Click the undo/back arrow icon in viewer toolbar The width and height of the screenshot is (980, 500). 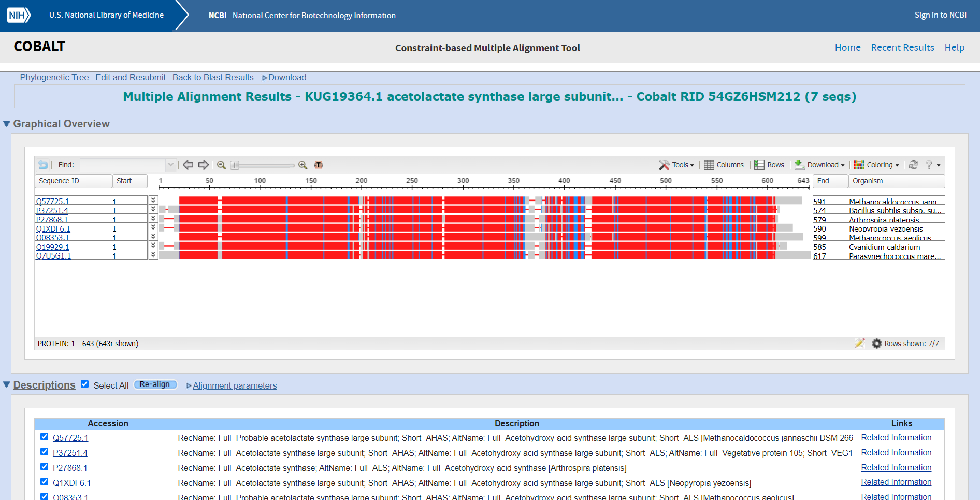click(43, 165)
